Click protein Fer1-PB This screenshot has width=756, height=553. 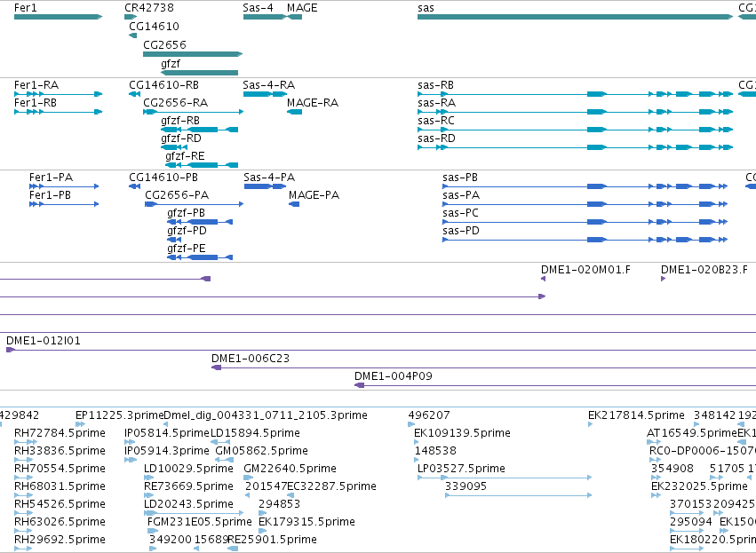pos(64,204)
